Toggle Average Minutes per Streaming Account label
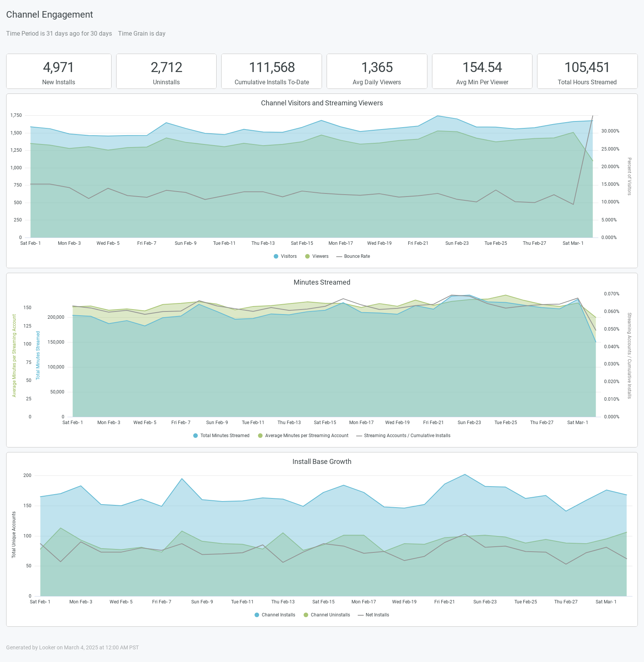The height and width of the screenshot is (662, 644). click(x=307, y=436)
